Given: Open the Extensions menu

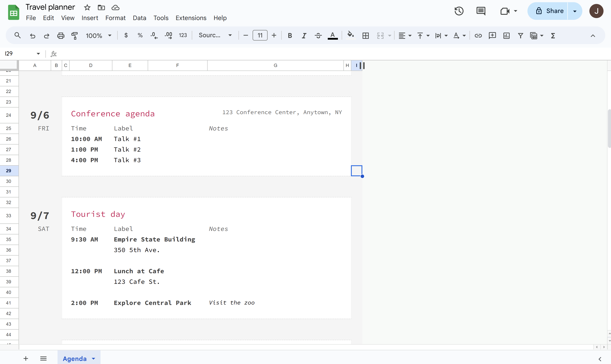Looking at the screenshot, I should [191, 18].
